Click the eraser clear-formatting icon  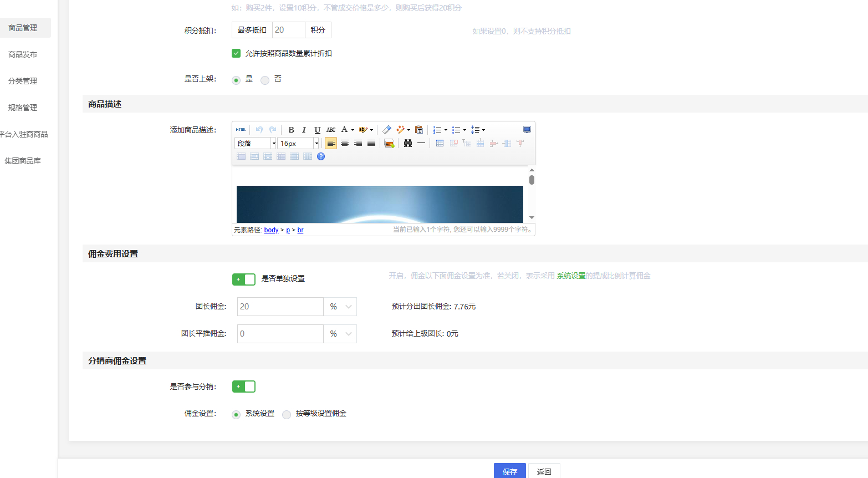387,130
